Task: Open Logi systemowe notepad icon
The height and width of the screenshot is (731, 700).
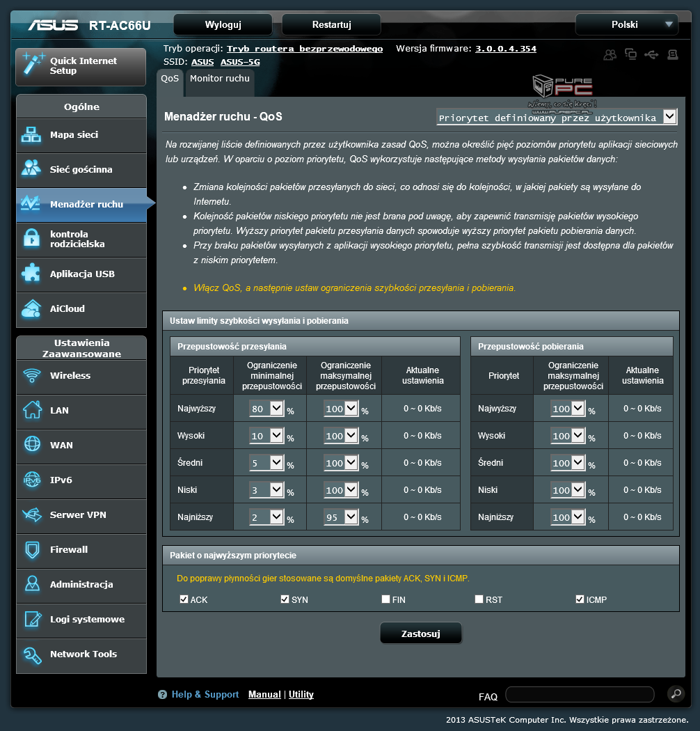Action: coord(33,619)
